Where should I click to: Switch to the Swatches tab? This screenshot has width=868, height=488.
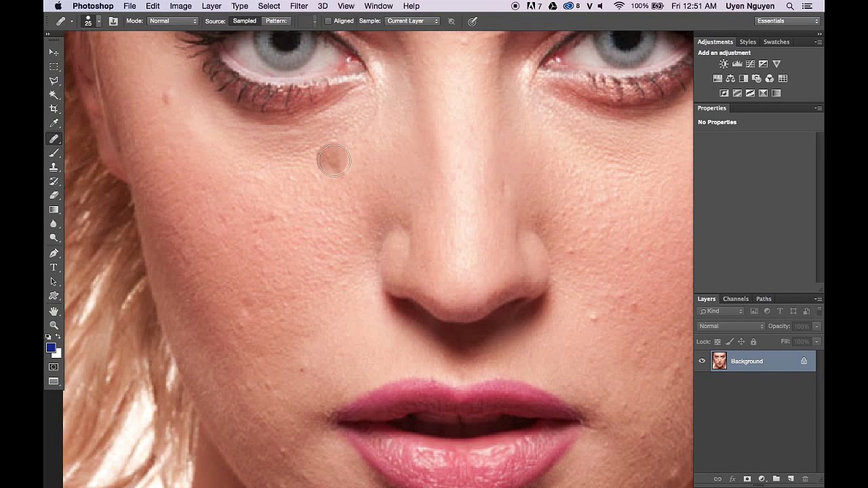pyautogui.click(x=776, y=42)
